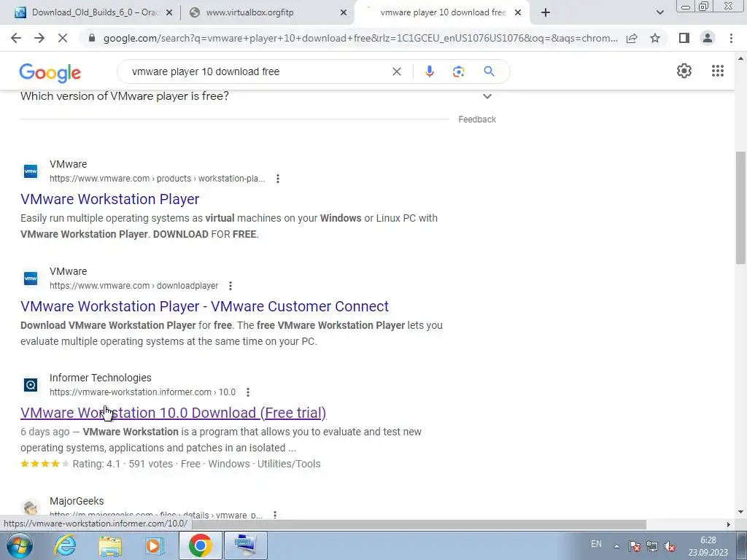The width and height of the screenshot is (747, 560).
Task: Open VMware Workstation Player - Customer Connect link
Action: [204, 306]
